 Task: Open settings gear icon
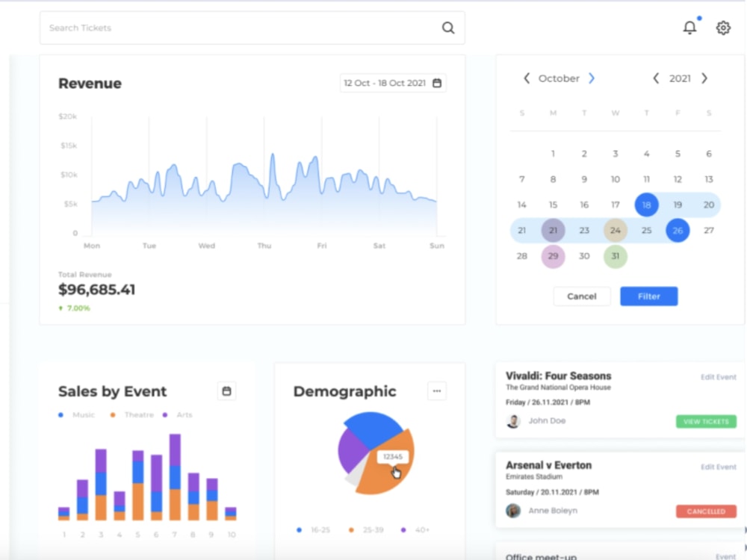point(723,28)
